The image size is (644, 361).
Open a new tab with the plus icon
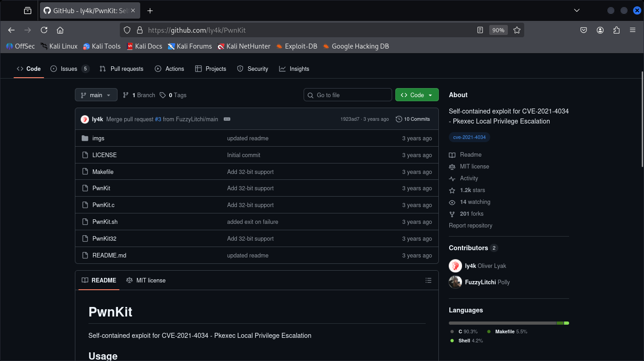pos(150,10)
